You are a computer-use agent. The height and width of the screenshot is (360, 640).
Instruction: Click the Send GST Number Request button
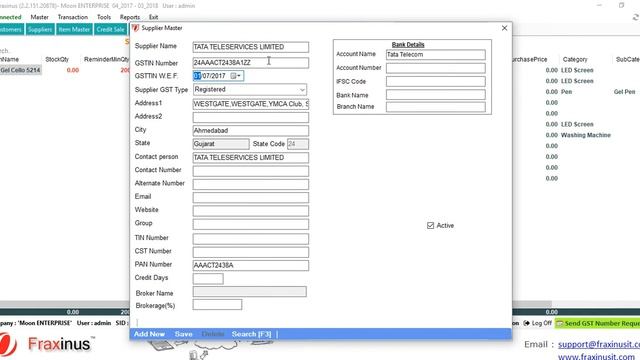[597, 323]
